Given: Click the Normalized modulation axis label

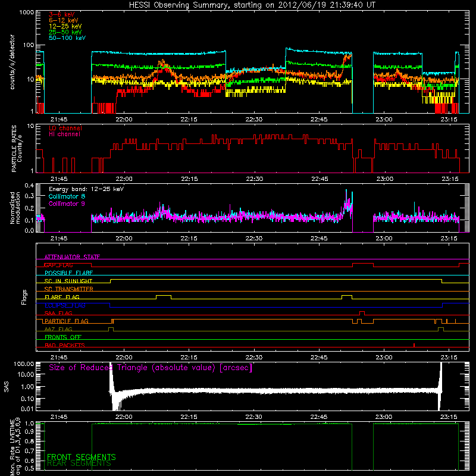Looking at the screenshot, I should click(x=15, y=208).
